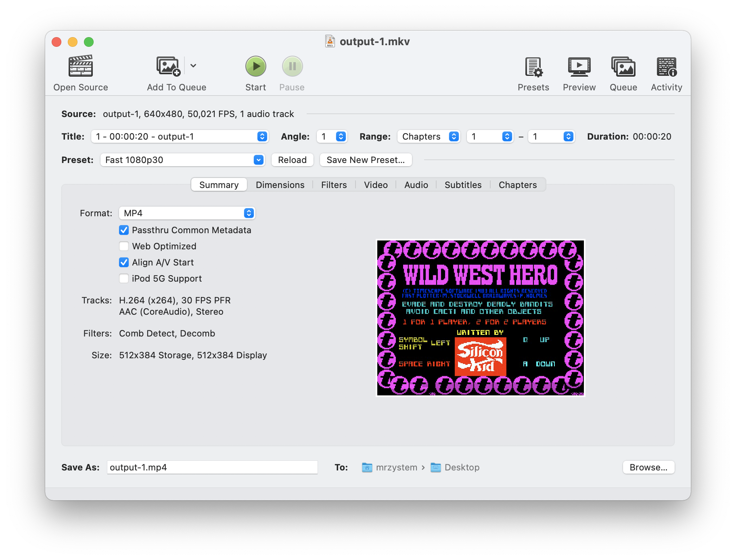Edit the Save As filename field
This screenshot has width=736, height=560.
pyautogui.click(x=212, y=467)
